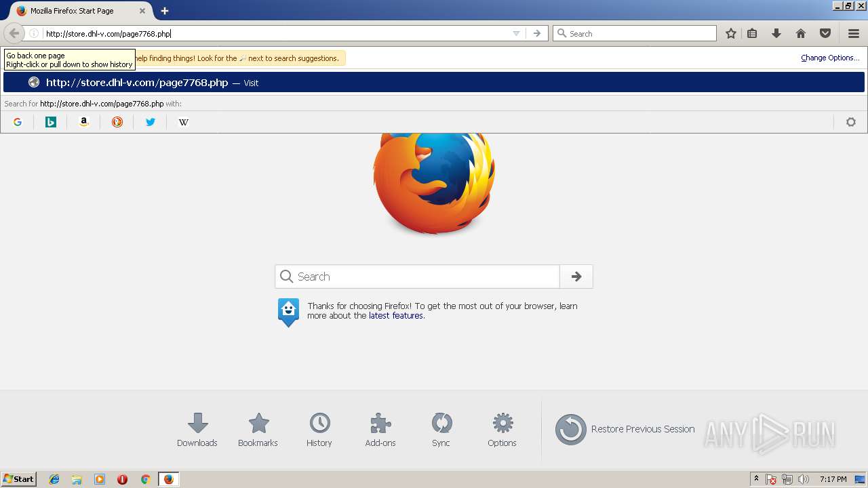
Task: Open Downloads from the start page
Action: tap(197, 430)
